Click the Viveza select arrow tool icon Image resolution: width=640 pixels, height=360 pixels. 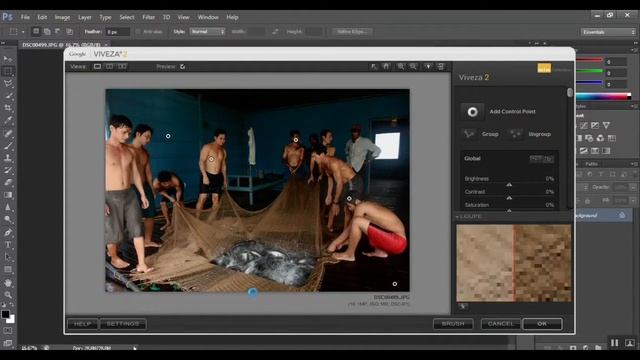[x=374, y=66]
